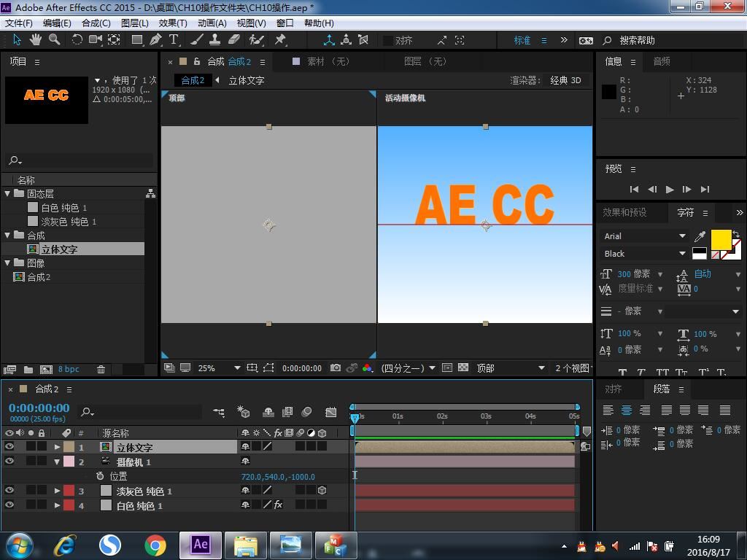
Task: Pick the Hand tool
Action: 35,40
